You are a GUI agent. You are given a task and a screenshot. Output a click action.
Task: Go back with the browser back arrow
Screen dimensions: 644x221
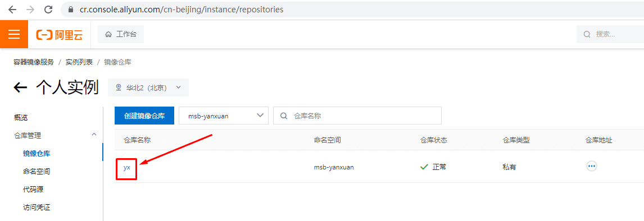point(12,10)
